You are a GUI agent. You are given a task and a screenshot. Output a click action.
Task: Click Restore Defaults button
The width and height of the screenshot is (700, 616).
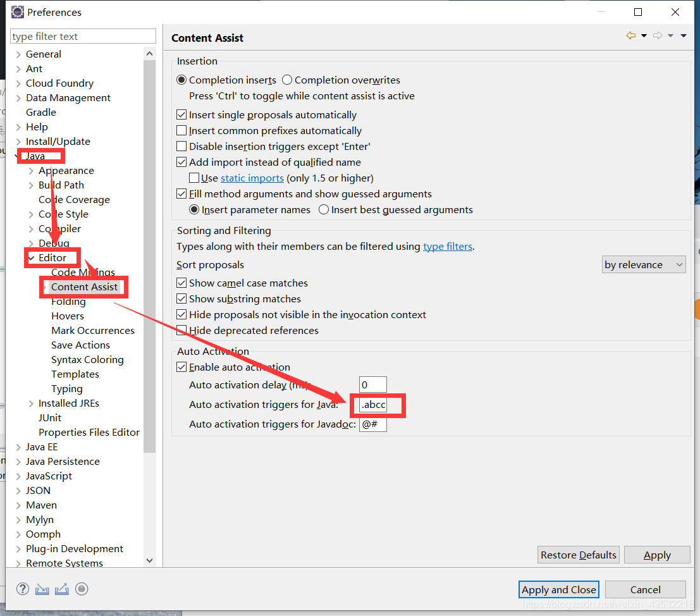pos(578,555)
